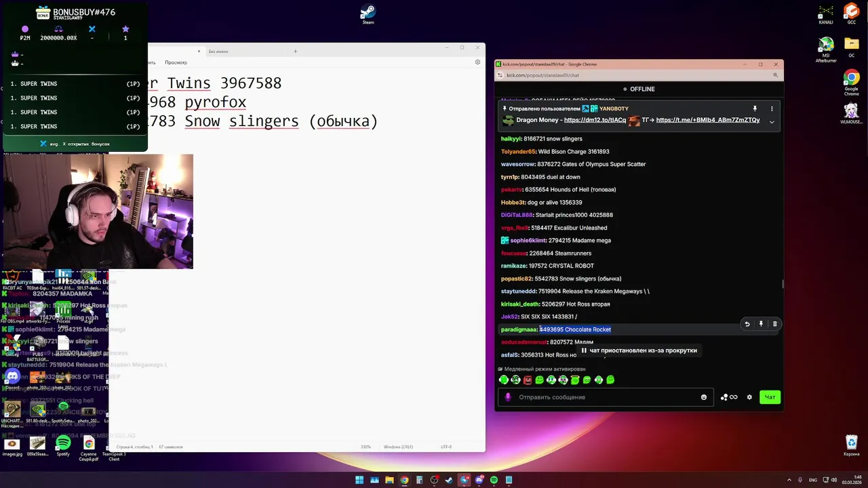The image size is (868, 488).
Task: Open the OC folder on desktop
Action: (x=851, y=47)
